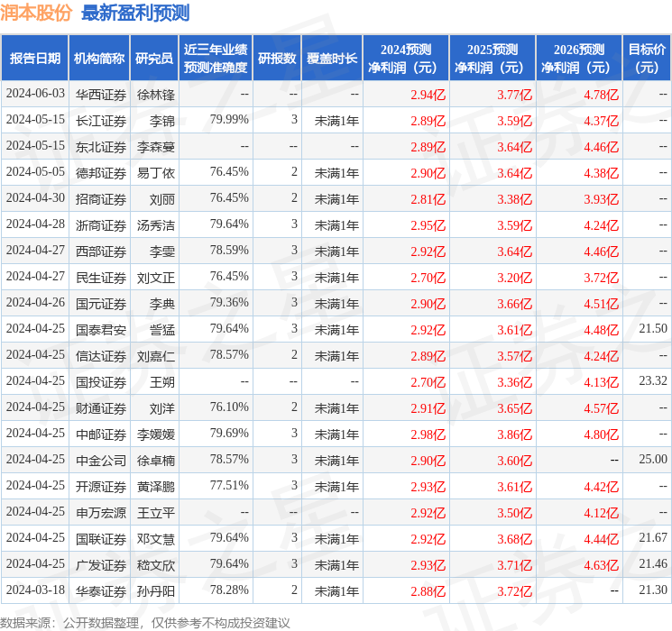The height and width of the screenshot is (631, 672).
Task: Click the date 2024-03-18 cell
Action: (x=35, y=590)
